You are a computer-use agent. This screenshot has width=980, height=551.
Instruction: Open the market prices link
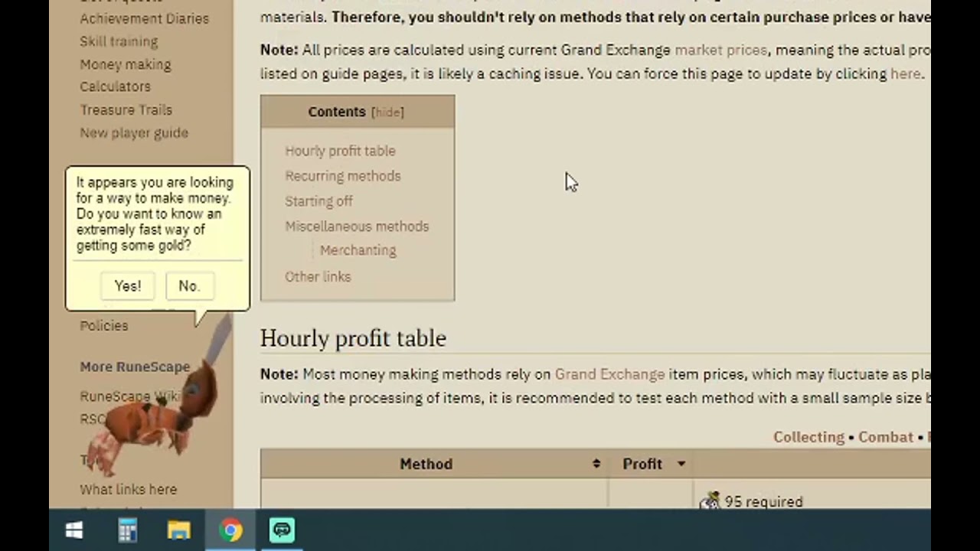[x=720, y=50]
